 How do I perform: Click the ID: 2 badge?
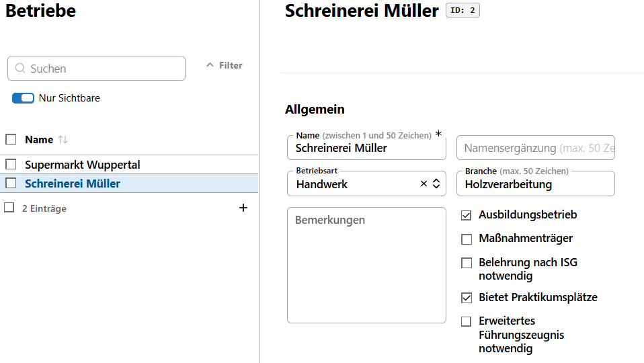[x=462, y=10]
